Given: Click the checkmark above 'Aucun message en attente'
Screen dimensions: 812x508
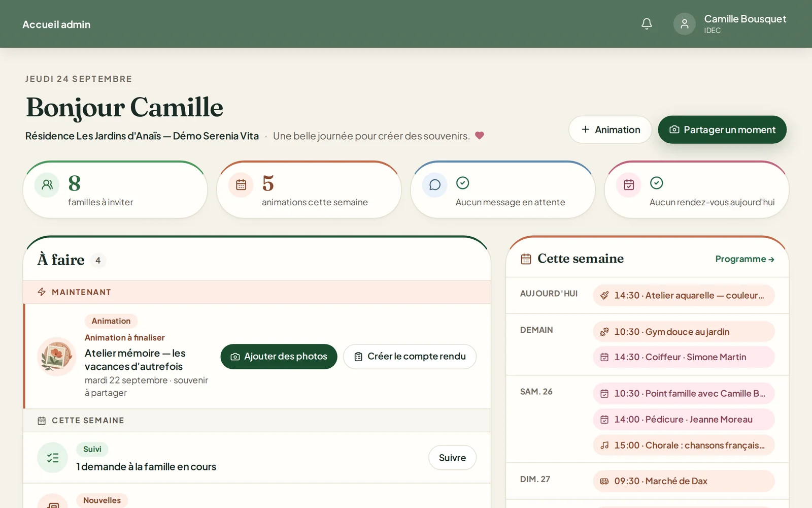Looking at the screenshot, I should 462,183.
